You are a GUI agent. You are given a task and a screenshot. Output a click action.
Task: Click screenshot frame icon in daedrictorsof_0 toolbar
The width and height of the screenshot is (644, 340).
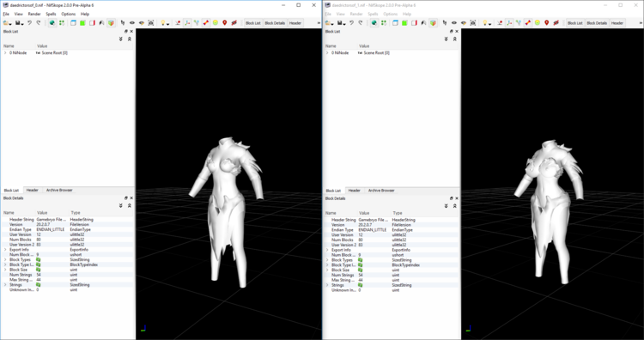pos(151,23)
